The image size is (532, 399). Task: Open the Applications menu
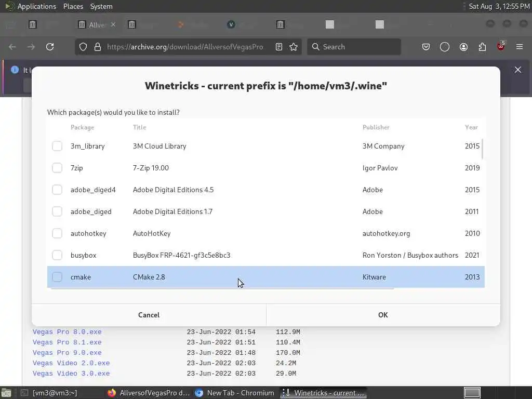pos(37,6)
